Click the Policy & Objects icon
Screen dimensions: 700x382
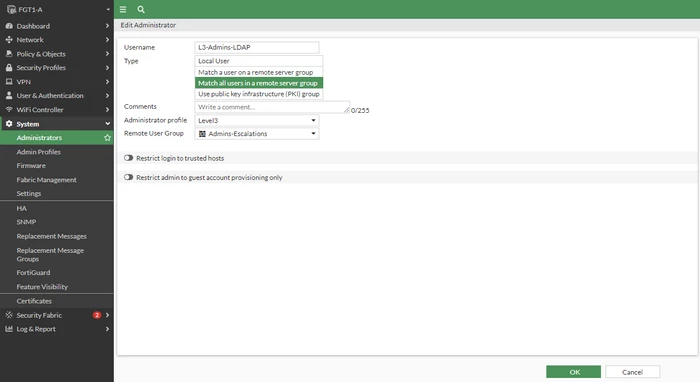coord(9,54)
